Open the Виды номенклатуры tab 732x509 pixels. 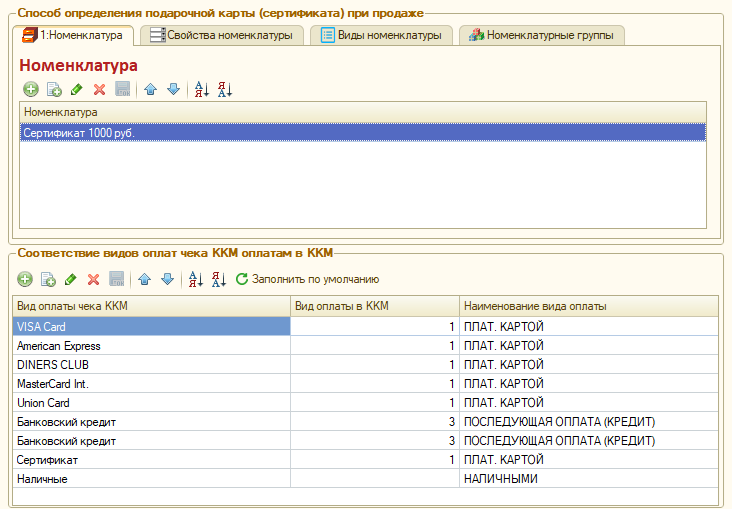coord(380,35)
